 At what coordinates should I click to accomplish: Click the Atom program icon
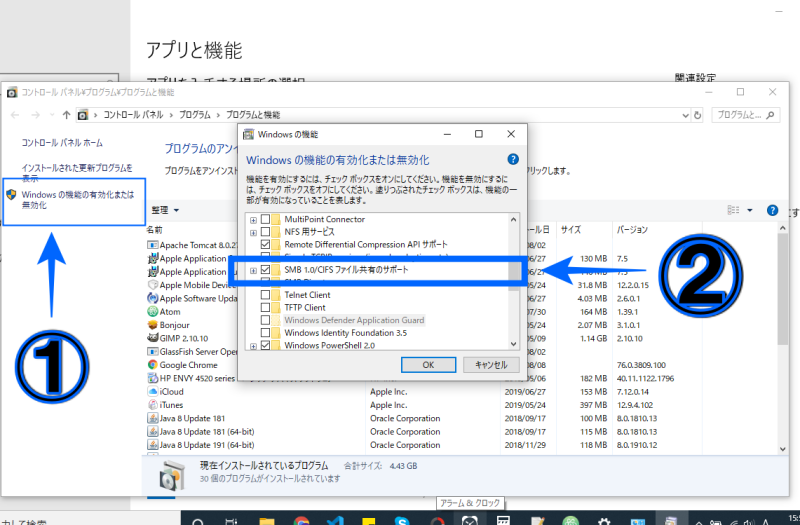click(x=152, y=311)
